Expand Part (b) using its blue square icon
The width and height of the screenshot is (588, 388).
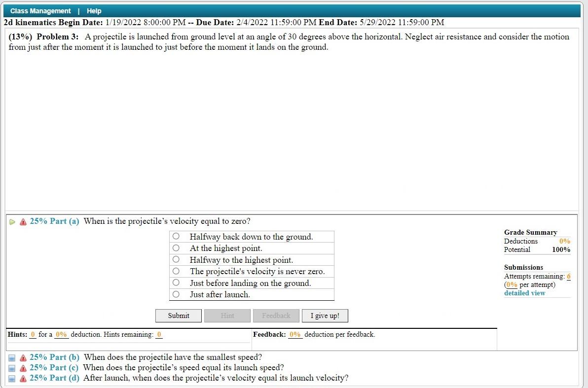tap(12, 357)
